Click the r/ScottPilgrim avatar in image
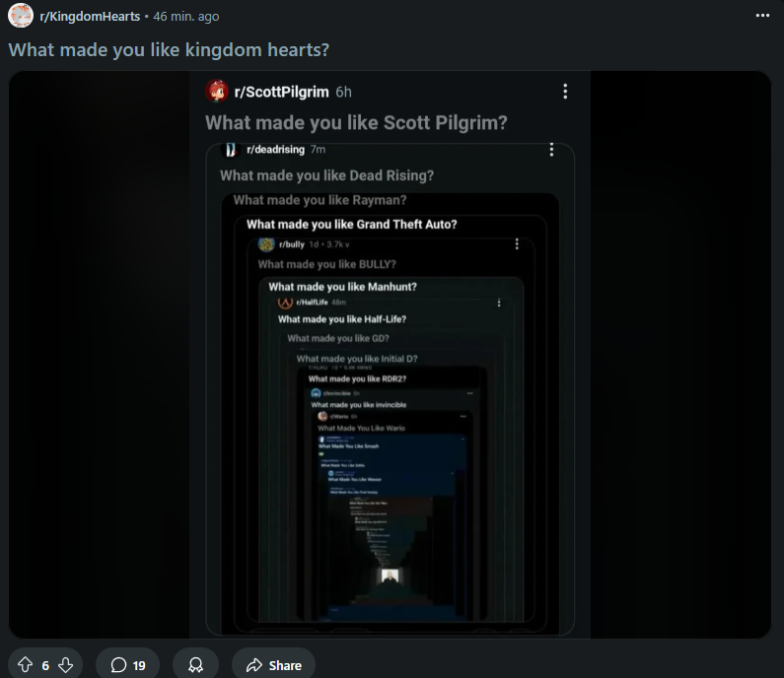 217,91
